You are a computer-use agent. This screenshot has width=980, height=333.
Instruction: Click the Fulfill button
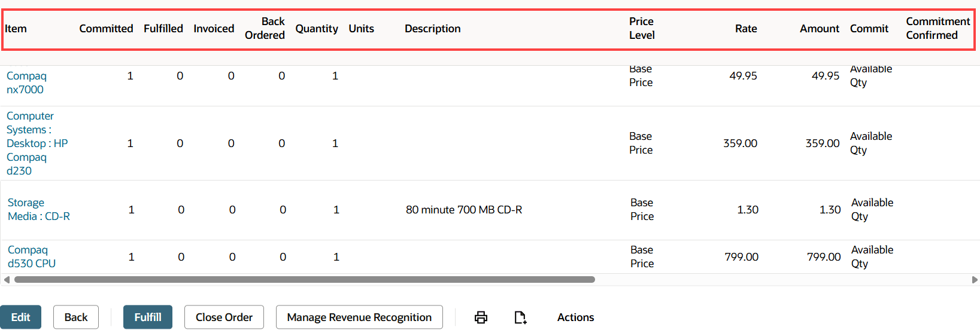[x=148, y=317]
